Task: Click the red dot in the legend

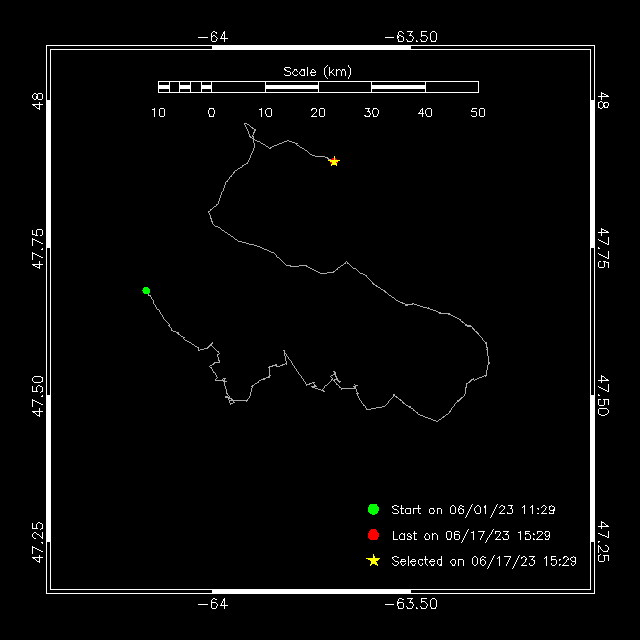Action: pyautogui.click(x=373, y=535)
